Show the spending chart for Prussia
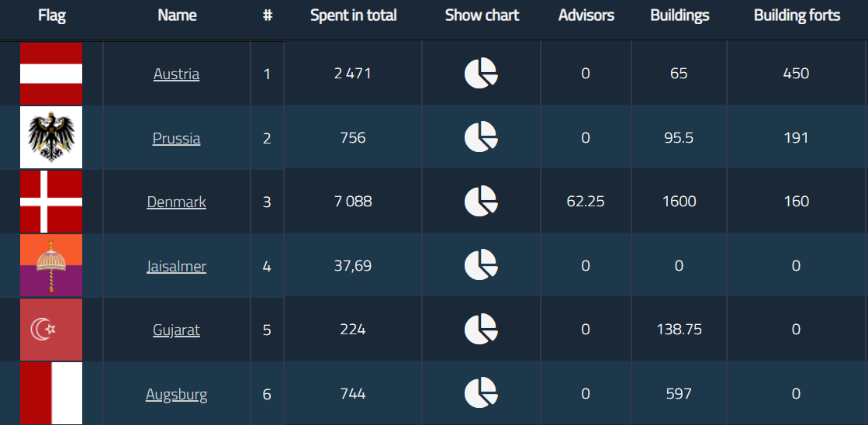 tap(481, 137)
